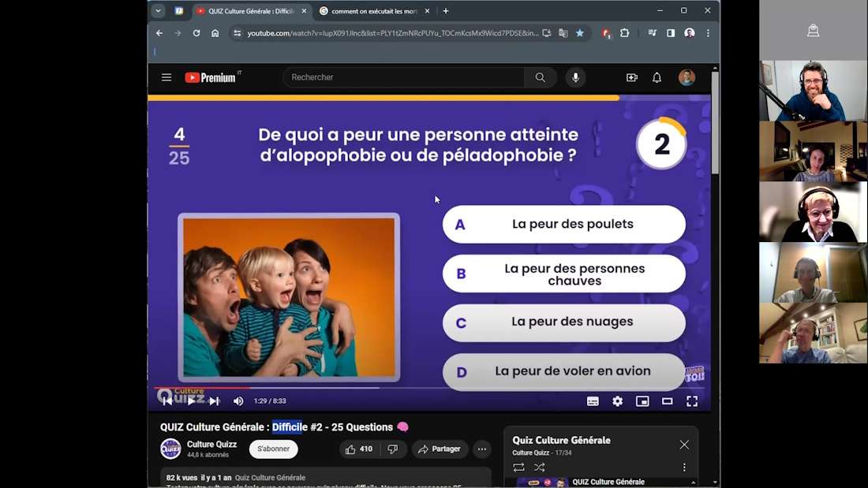Open the browser side panel
The width and height of the screenshot is (868, 488).
(x=671, y=33)
